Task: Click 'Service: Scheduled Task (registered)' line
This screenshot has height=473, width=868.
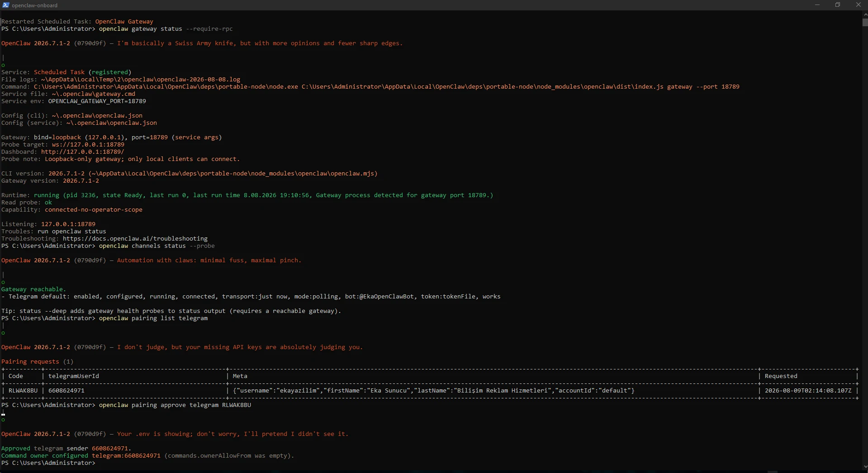Action: pos(66,72)
